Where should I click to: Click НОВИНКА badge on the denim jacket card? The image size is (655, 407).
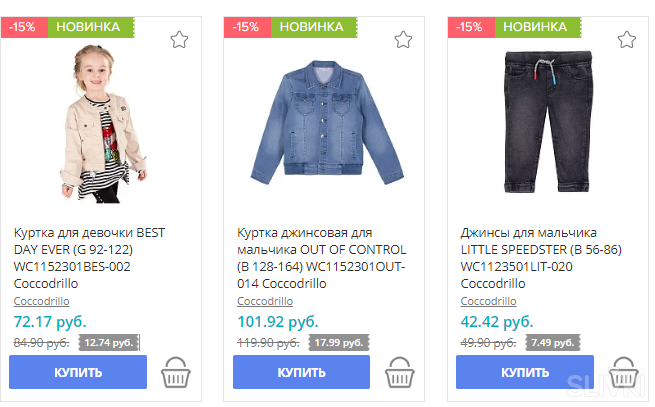click(311, 27)
